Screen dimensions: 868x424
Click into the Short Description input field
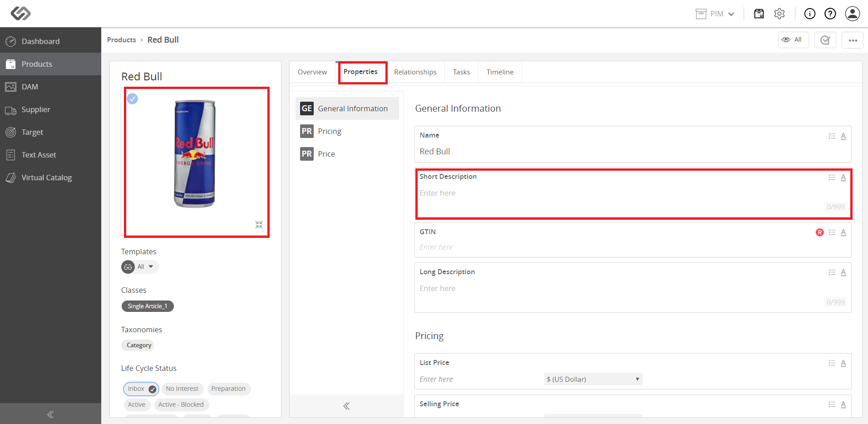click(x=633, y=193)
